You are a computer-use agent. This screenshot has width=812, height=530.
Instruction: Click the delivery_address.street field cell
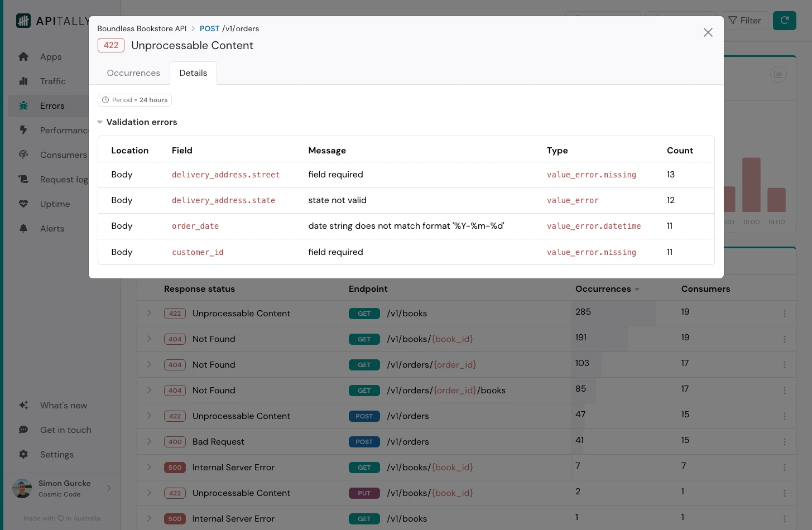coord(226,175)
